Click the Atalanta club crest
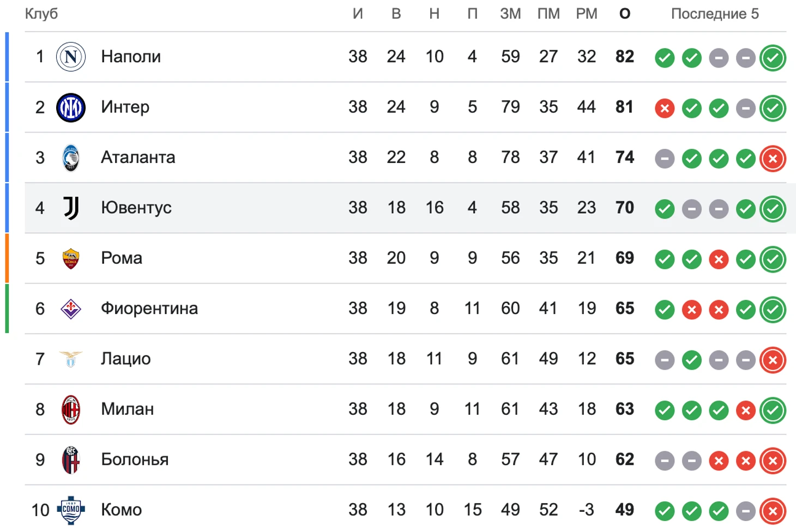The image size is (796, 532). 71,158
